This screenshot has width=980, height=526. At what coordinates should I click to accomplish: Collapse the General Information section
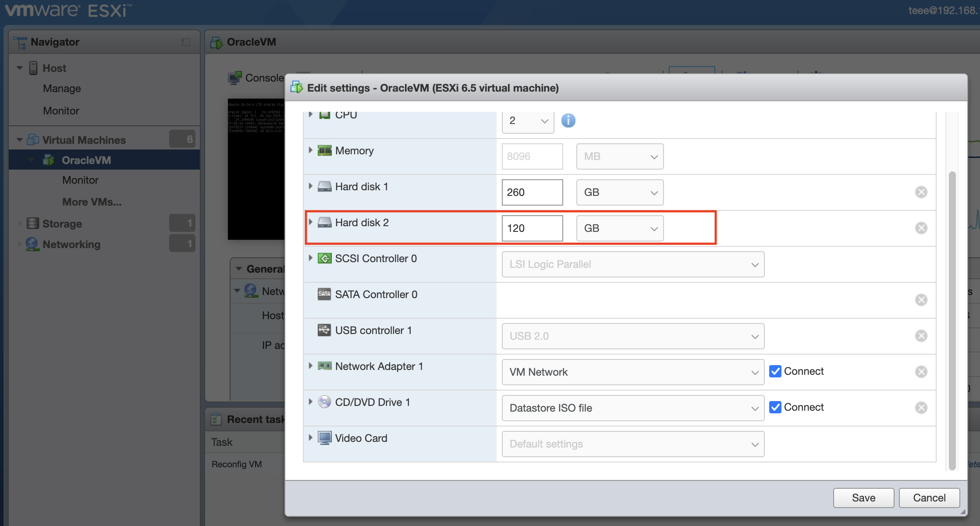pos(239,269)
